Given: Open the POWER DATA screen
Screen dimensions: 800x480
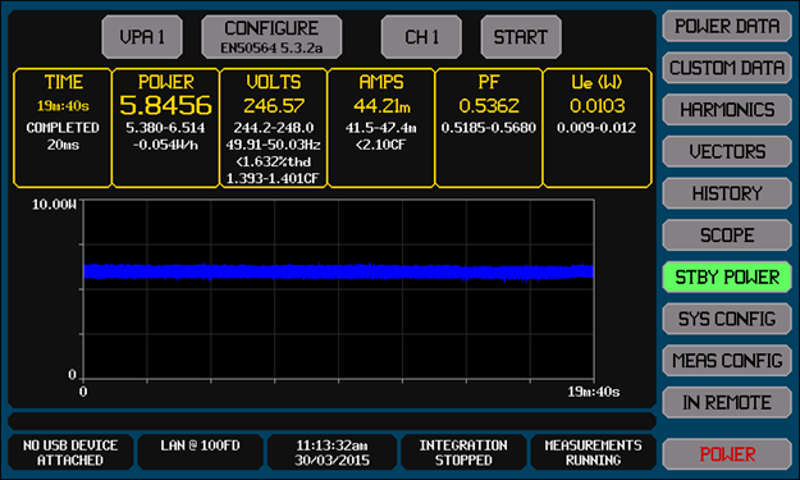Looking at the screenshot, I should (x=726, y=27).
